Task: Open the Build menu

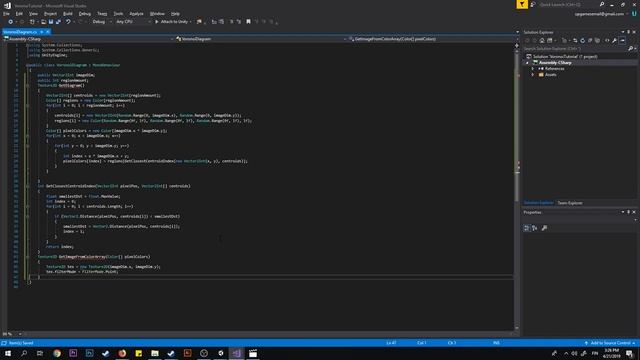Action: [x=68, y=13]
